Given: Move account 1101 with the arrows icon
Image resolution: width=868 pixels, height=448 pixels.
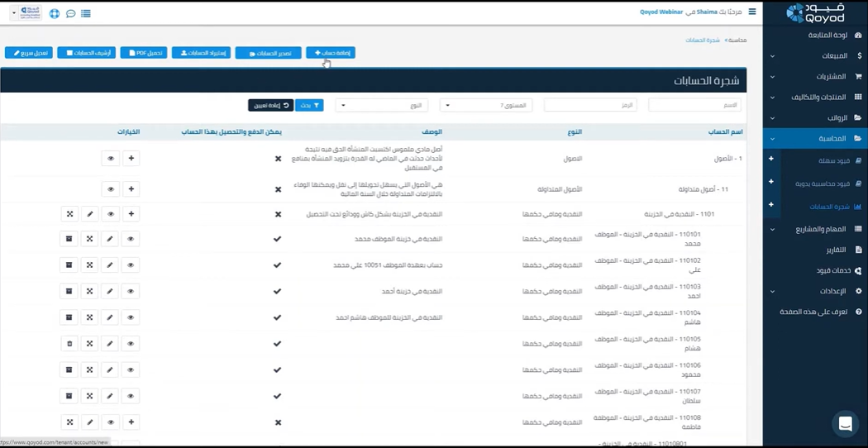Looking at the screenshot, I should 69,214.
